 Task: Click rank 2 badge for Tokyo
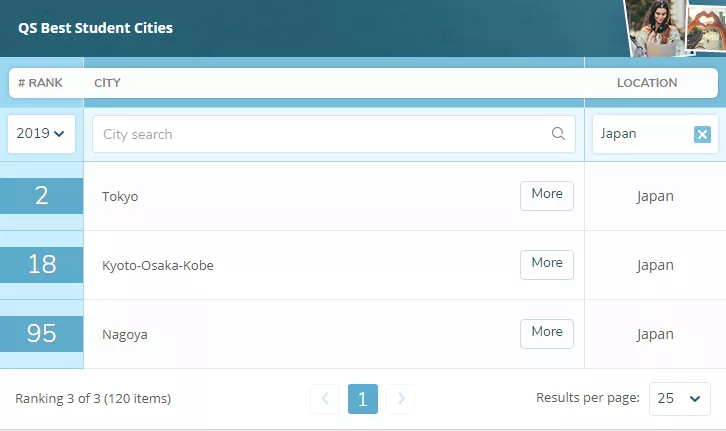41,196
